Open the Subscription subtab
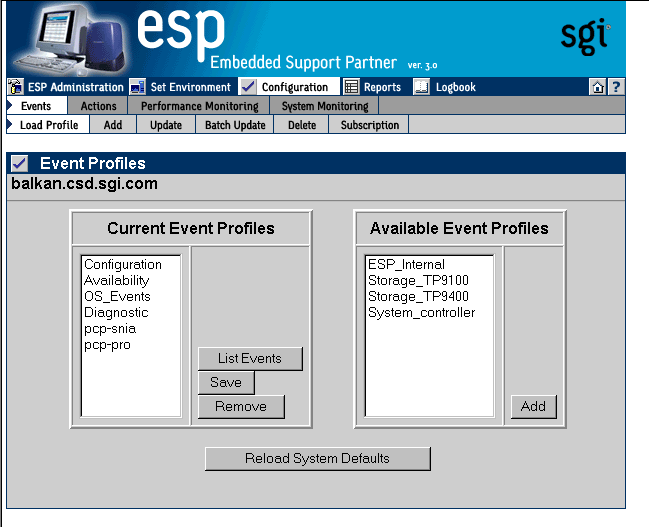This screenshot has height=527, width=649. point(370,125)
